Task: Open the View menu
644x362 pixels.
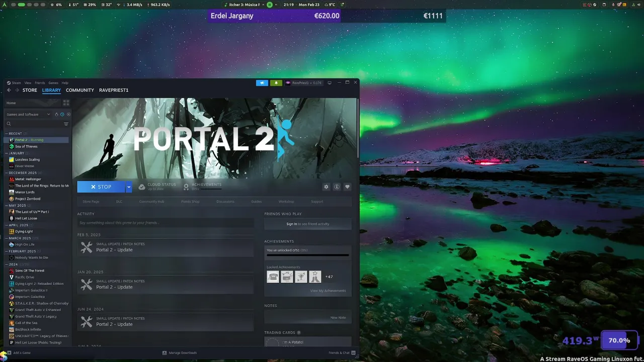Action: [28, 82]
